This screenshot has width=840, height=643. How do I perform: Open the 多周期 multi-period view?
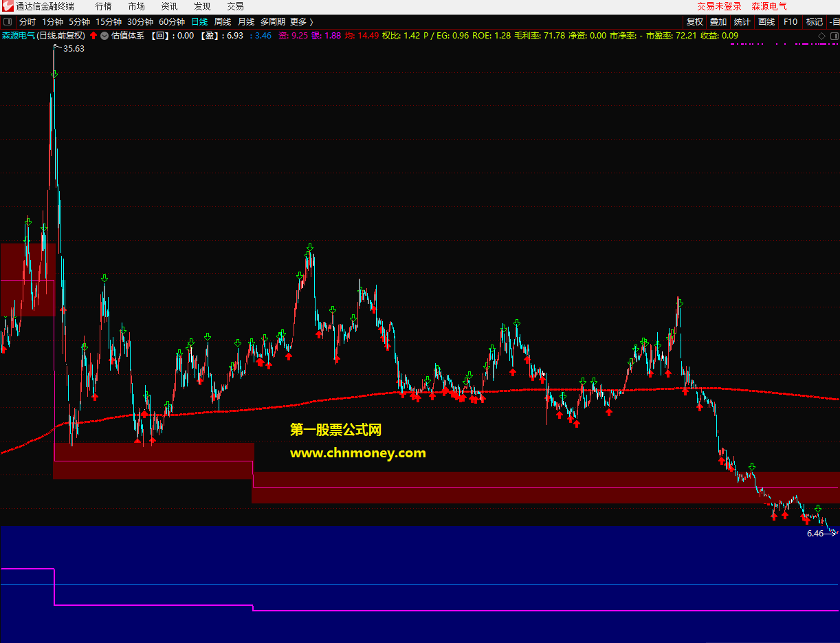[x=272, y=22]
